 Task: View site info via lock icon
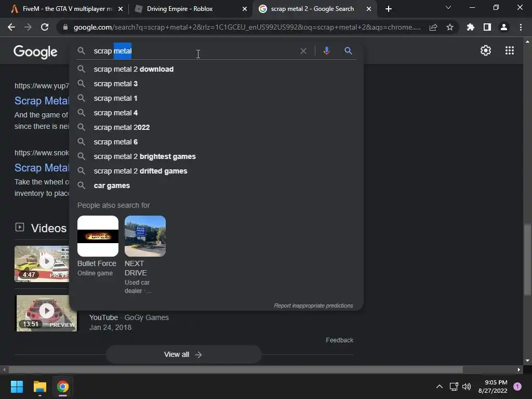[65, 27]
